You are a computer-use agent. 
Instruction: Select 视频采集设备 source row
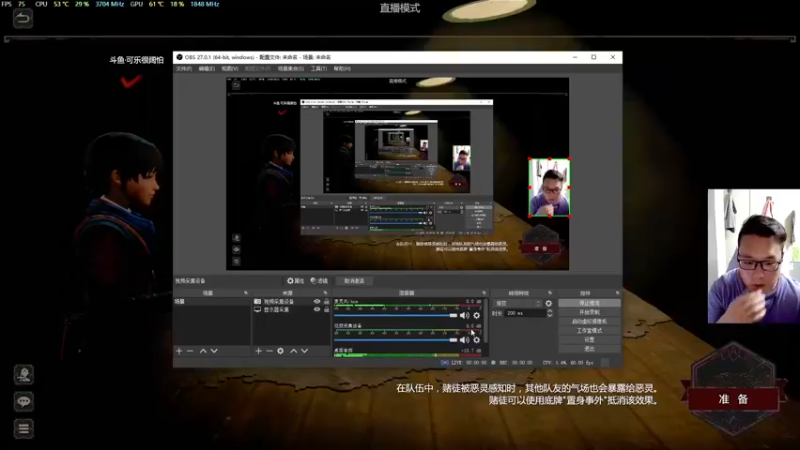[x=291, y=302]
